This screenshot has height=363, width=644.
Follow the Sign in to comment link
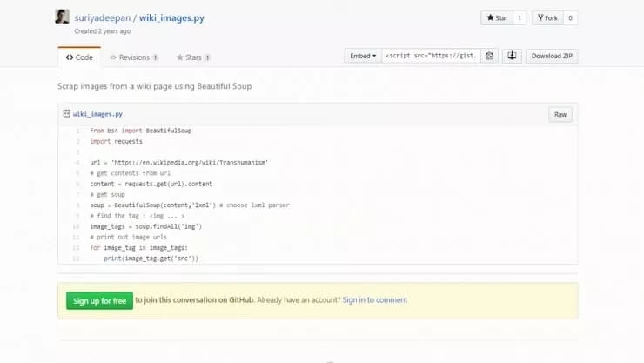click(x=374, y=300)
